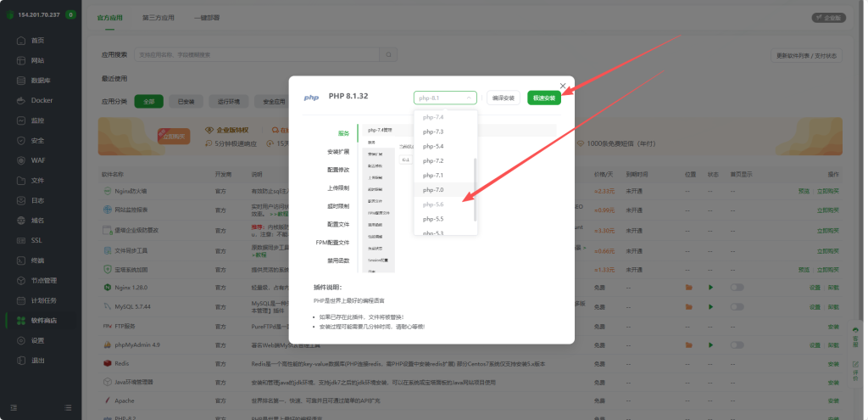
Task: Click the green 极速安装 button
Action: tap(543, 98)
